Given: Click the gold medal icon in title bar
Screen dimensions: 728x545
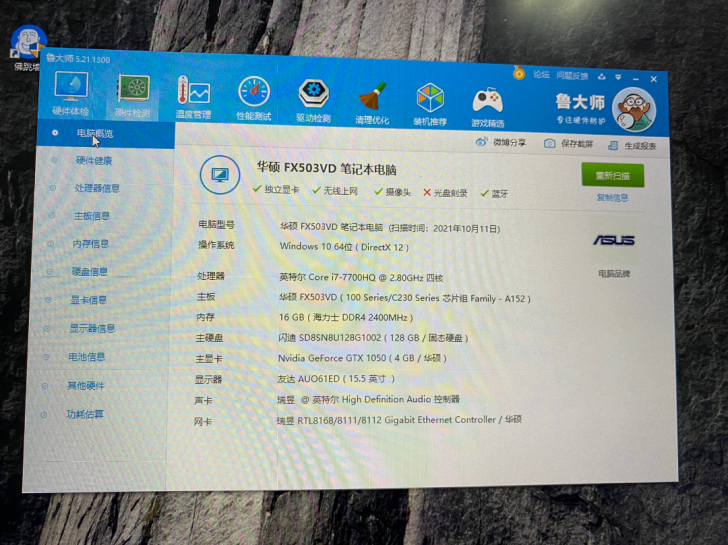Looking at the screenshot, I should [519, 73].
